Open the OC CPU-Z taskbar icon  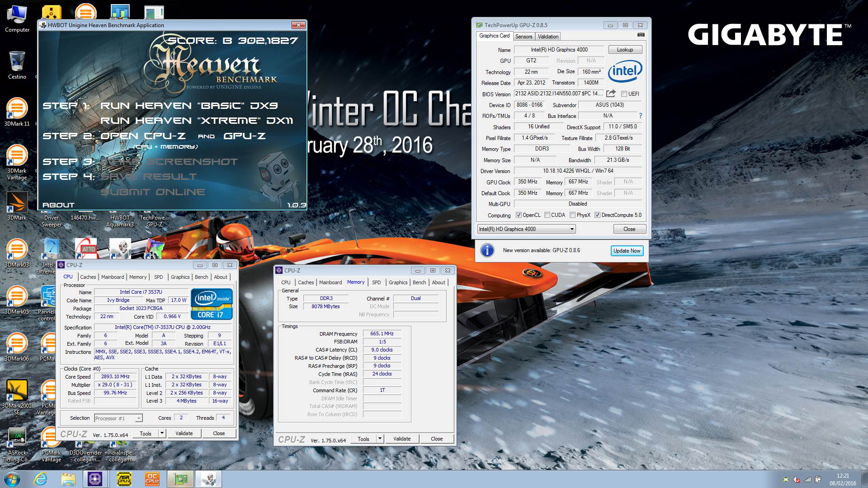pyautogui.click(x=152, y=479)
